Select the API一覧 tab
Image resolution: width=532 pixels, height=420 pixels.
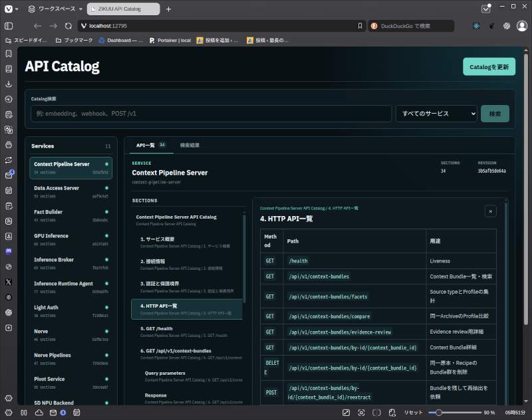pos(151,146)
